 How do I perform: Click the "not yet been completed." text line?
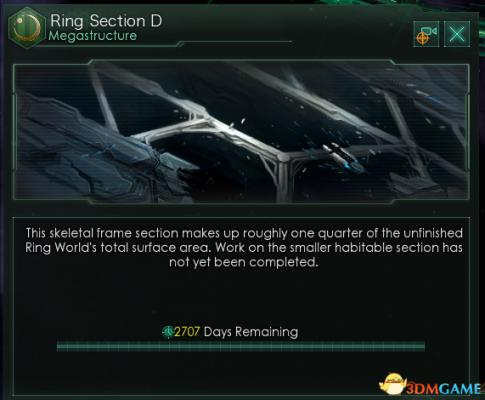[244, 262]
